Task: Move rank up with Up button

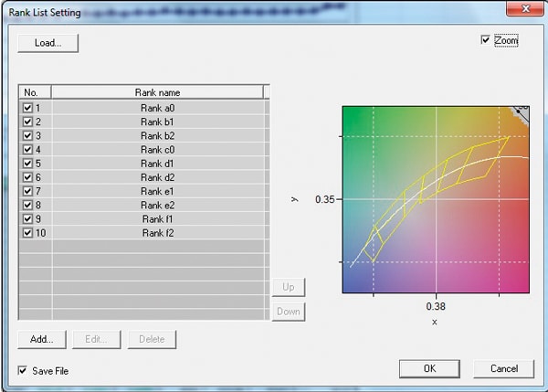Action: point(288,287)
